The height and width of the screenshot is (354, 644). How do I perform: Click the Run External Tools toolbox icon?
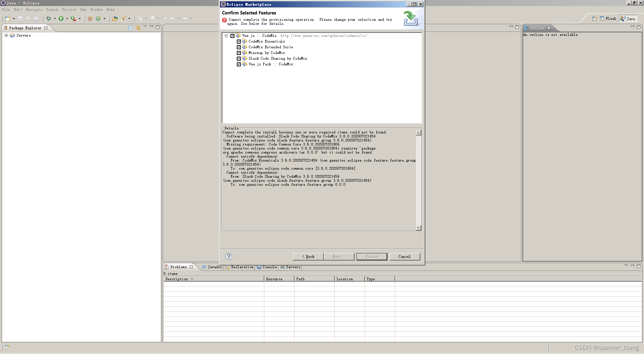(73, 18)
